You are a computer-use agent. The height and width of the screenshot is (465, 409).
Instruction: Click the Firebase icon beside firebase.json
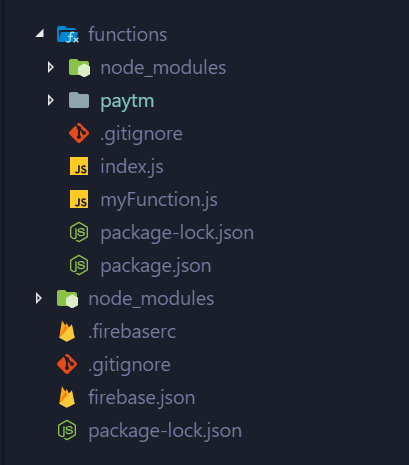point(67,397)
